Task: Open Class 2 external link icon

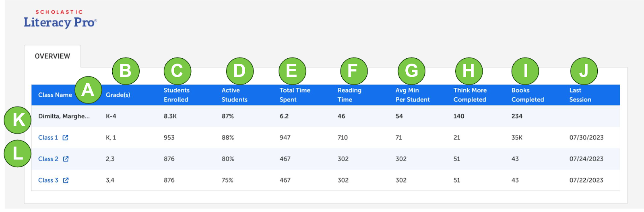Action: (66, 159)
